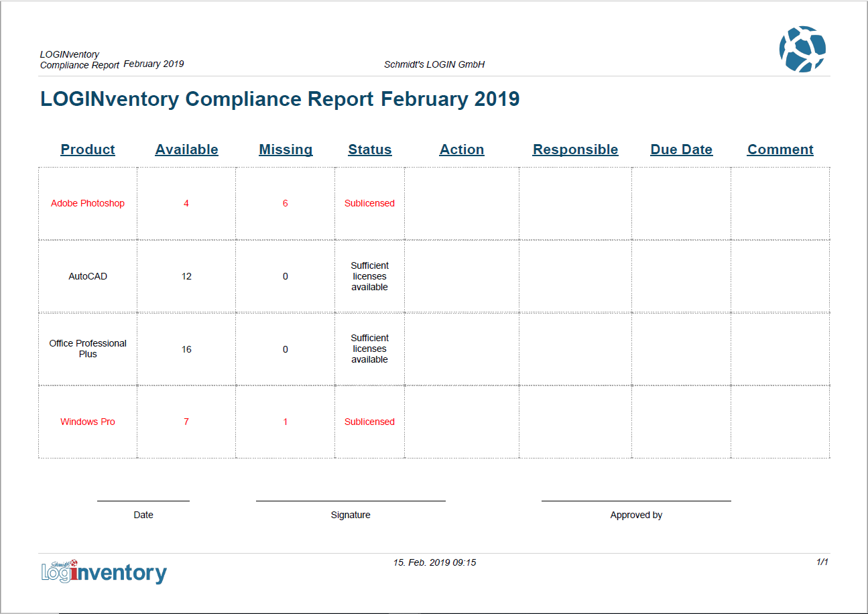
Task: Click the Approved by signature line
Action: (636, 501)
